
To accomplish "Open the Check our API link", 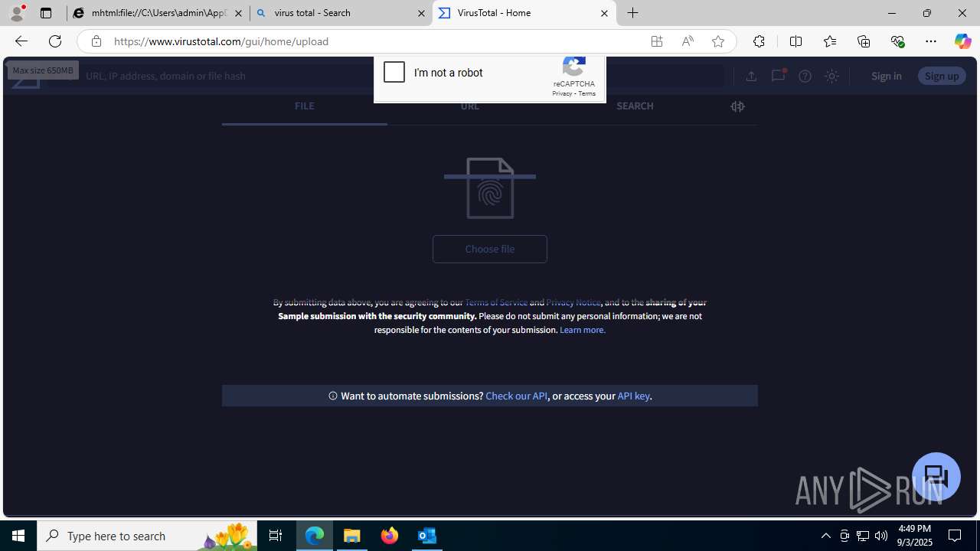I will coord(516,396).
